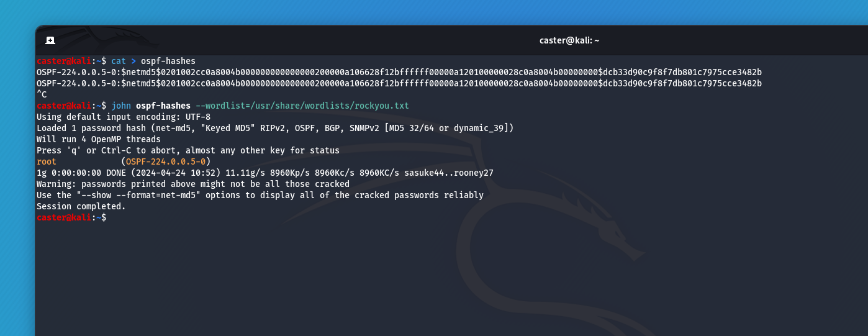This screenshot has width=868, height=336.
Task: Open a new terminal tab icon
Action: 50,40
